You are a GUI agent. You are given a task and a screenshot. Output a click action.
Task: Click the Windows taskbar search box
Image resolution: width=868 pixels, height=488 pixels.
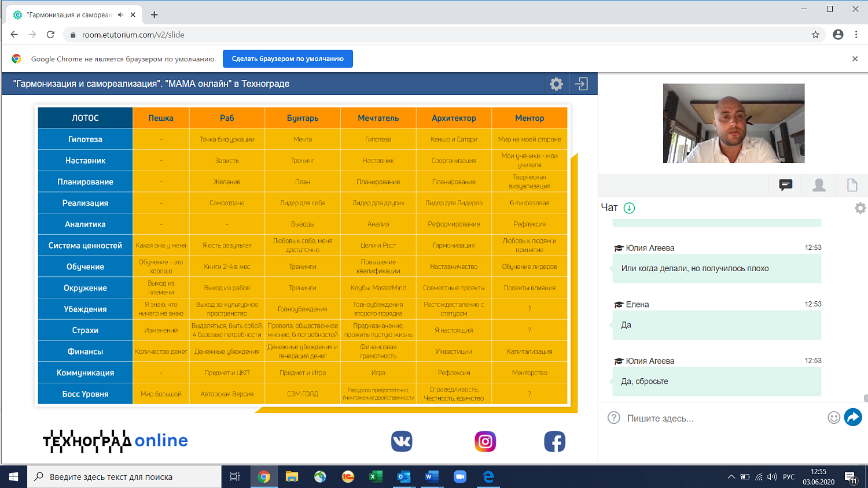(124, 477)
